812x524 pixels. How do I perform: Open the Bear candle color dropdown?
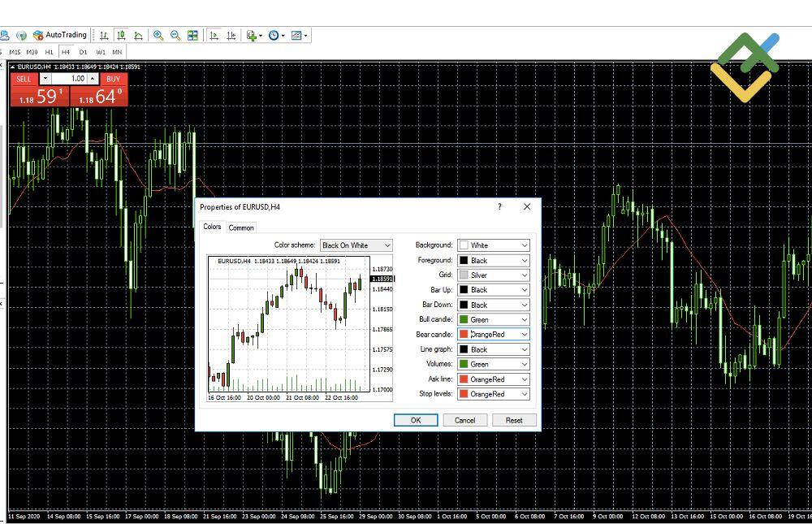pyautogui.click(x=525, y=334)
